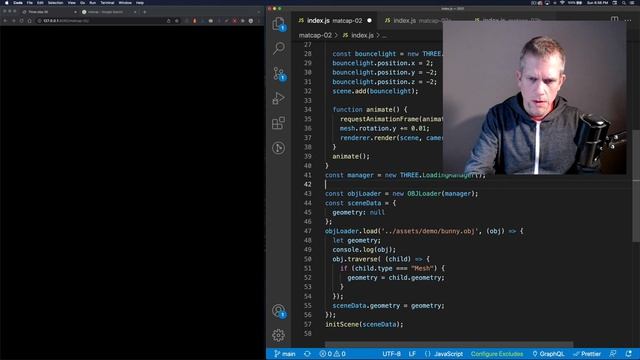Screen dimensions: 640x360
Task: Open the notifications bell in status bar
Action: pos(629,354)
